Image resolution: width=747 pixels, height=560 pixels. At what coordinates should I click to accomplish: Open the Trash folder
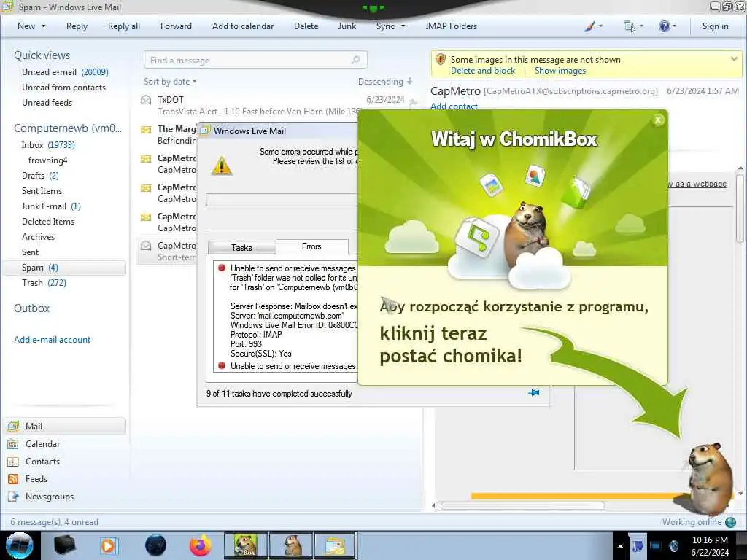(x=44, y=283)
